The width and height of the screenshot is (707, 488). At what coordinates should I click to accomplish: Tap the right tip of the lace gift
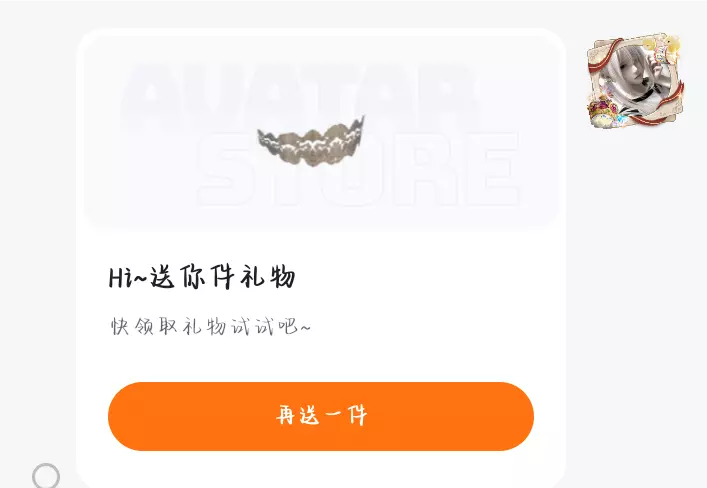[x=360, y=123]
